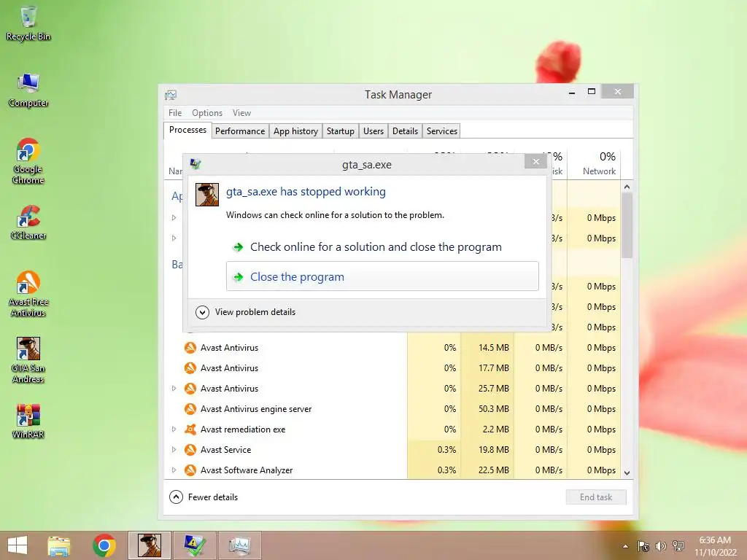This screenshot has width=747, height=560.
Task: Expand the Avast Antivirus 25.7 MB row
Action: 174,389
